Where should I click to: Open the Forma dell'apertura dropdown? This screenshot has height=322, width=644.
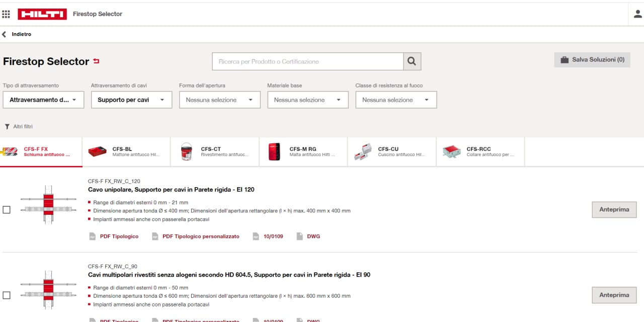tap(219, 100)
